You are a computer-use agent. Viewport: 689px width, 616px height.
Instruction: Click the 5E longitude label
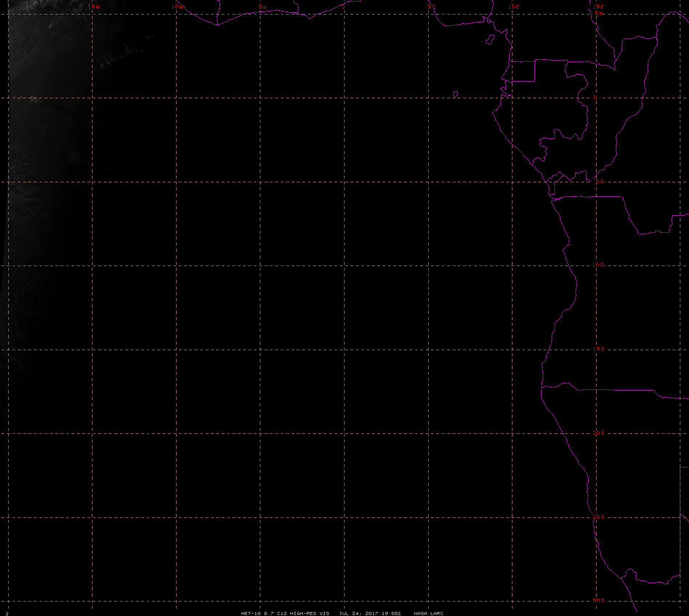tap(432, 7)
